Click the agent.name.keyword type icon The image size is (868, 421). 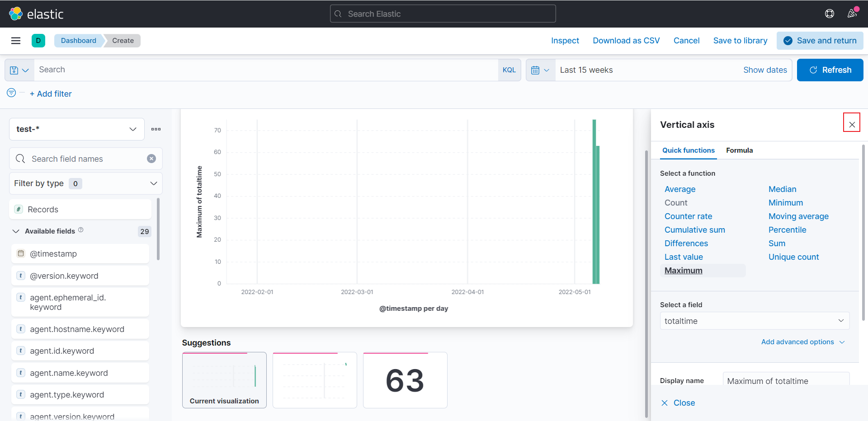tap(21, 373)
